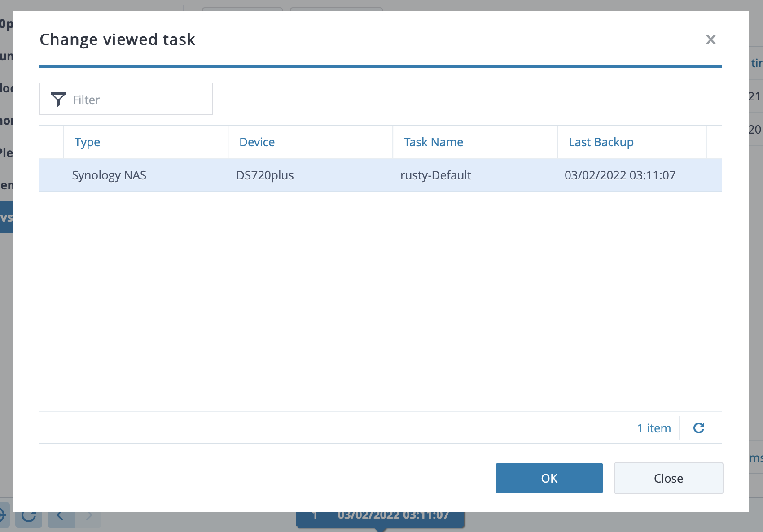
Task: Click the DS720plus device name
Action: click(265, 175)
